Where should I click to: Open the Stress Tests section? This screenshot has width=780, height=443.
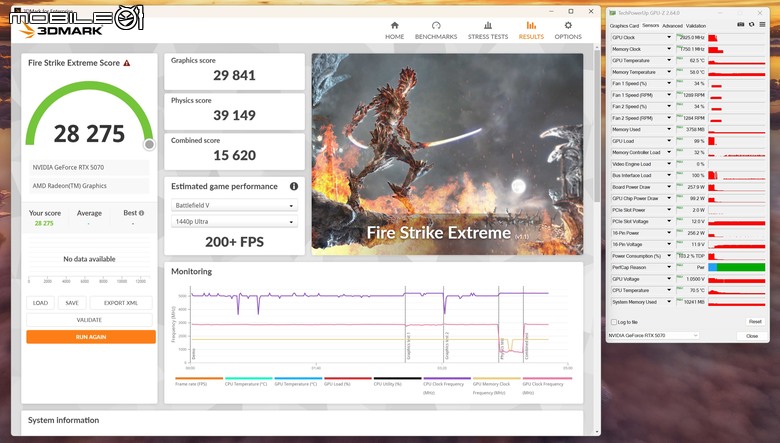488,30
